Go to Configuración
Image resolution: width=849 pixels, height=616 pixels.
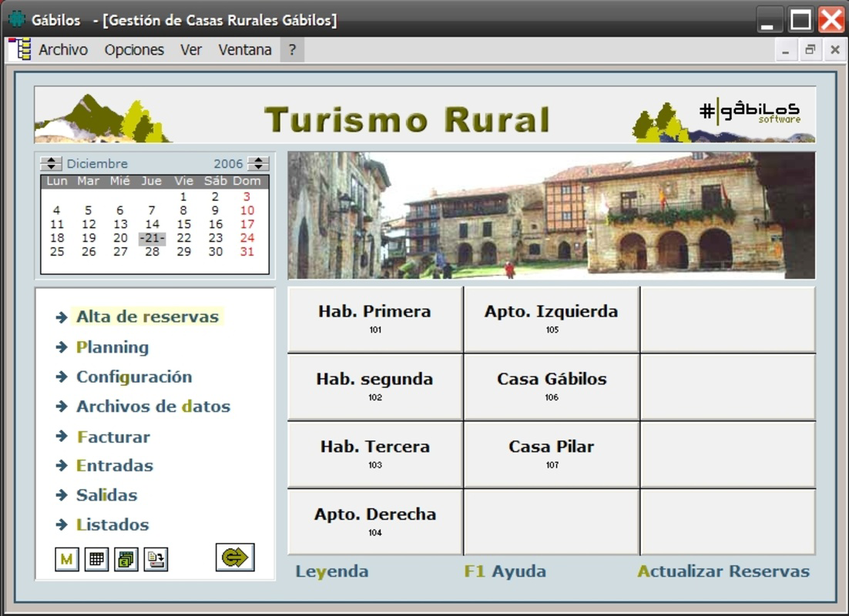click(x=134, y=377)
